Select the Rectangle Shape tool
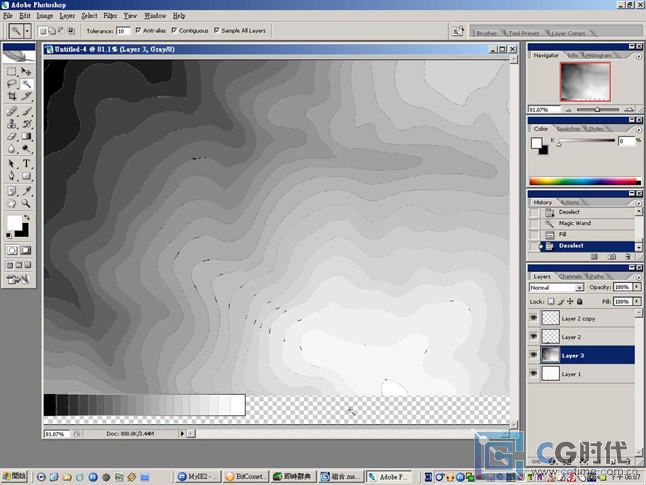 coord(26,176)
